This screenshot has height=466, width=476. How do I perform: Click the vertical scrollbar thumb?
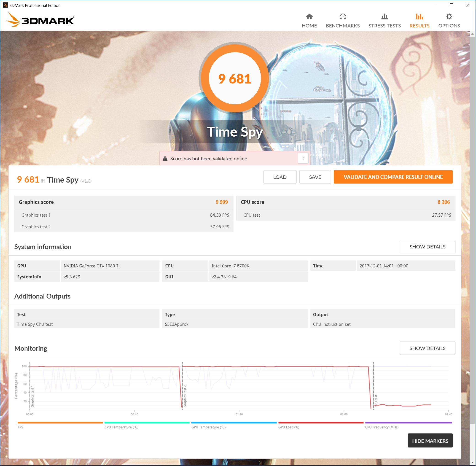473,230
